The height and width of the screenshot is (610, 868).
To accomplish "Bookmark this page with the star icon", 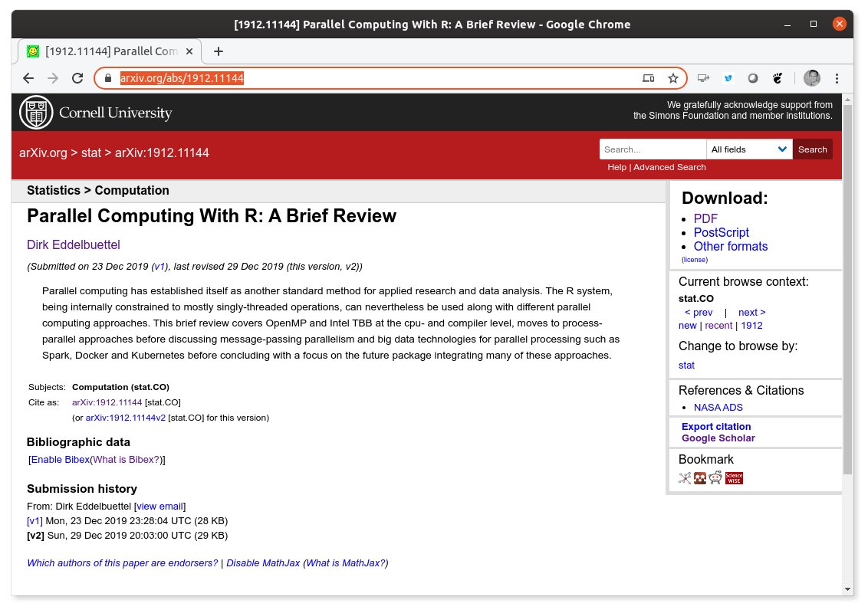I will (x=672, y=78).
